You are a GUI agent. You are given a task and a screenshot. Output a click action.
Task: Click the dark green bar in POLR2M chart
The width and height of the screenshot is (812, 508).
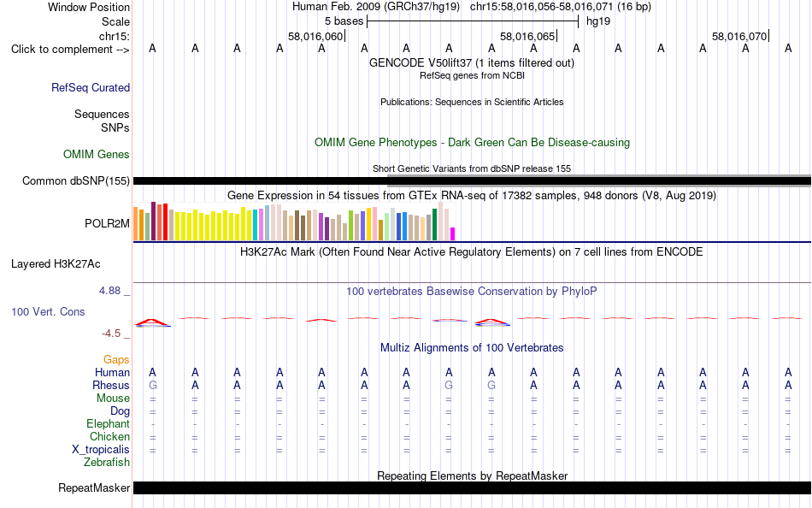(x=434, y=224)
